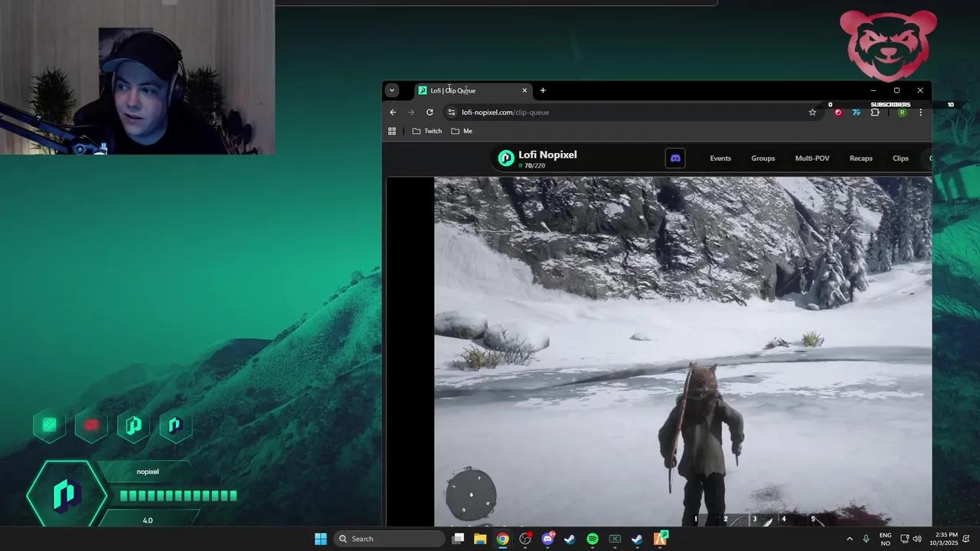Open the first Steam taskbar icon

pyautogui.click(x=570, y=539)
